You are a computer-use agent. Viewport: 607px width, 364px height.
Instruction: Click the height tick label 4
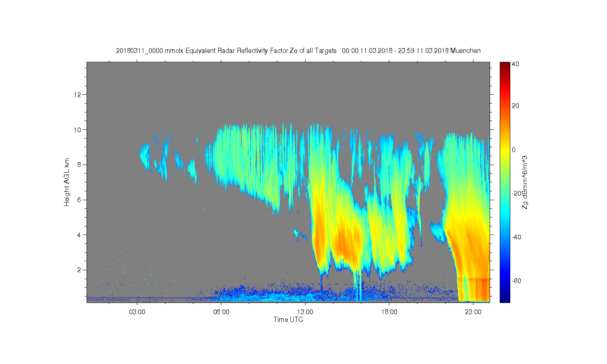click(80, 235)
